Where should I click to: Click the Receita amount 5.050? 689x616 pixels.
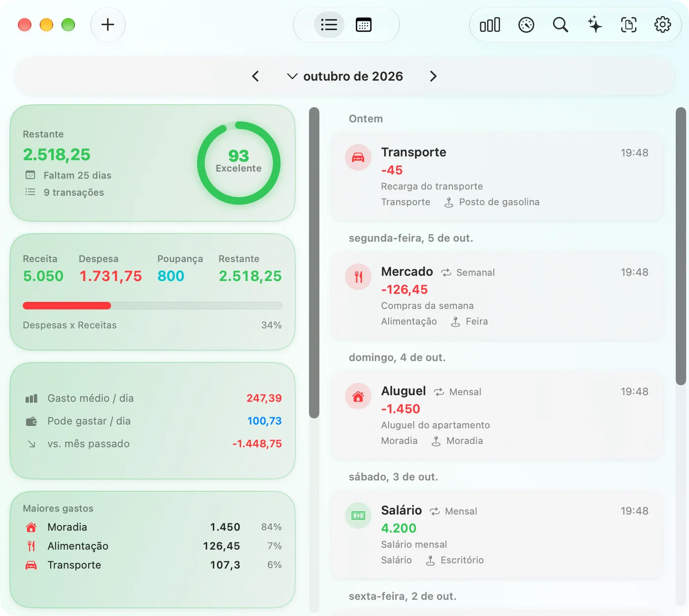[43, 276]
